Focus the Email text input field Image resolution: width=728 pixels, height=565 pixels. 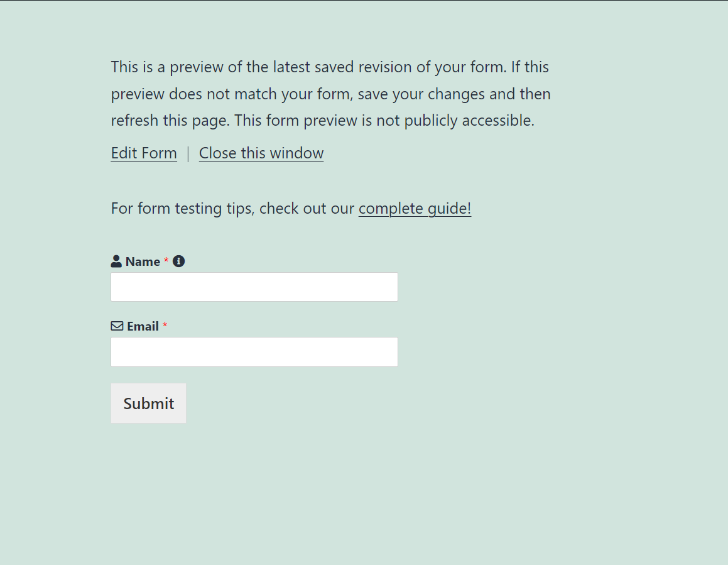coord(254,352)
